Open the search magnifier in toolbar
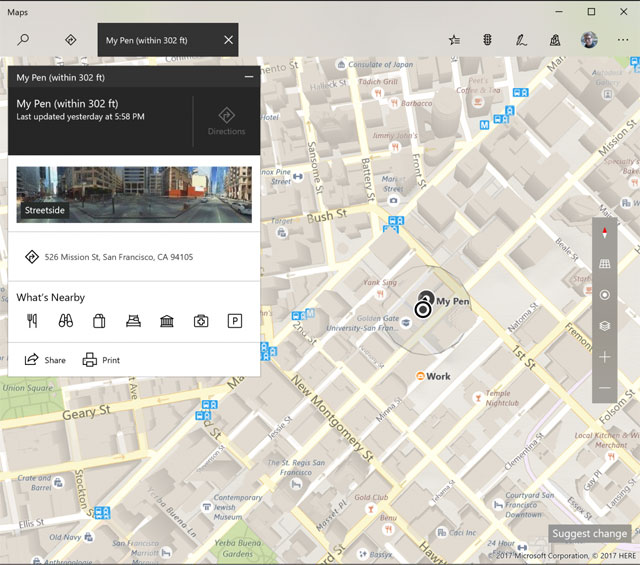Viewport: 640px width, 565px height. tap(23, 40)
